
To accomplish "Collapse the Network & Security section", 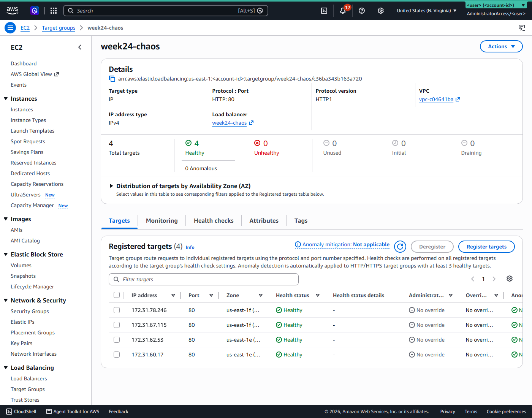I will (6, 300).
